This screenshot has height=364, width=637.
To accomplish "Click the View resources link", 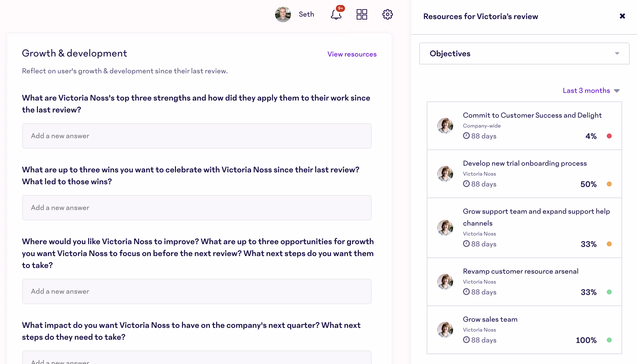I will coord(352,54).
